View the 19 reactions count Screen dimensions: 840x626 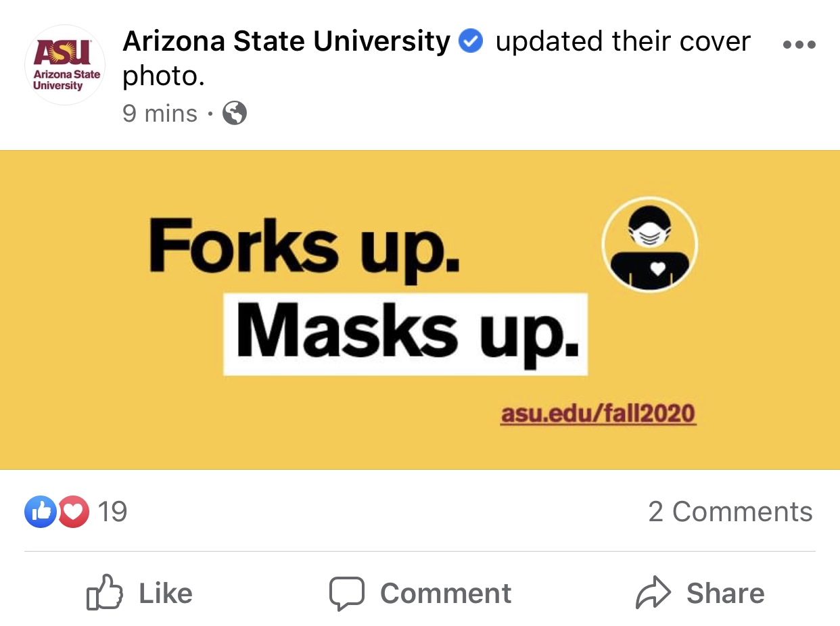pos(112,512)
